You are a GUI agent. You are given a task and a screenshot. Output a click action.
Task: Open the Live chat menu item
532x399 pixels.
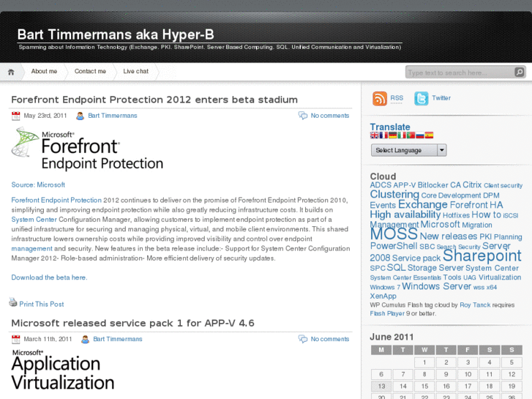135,71
